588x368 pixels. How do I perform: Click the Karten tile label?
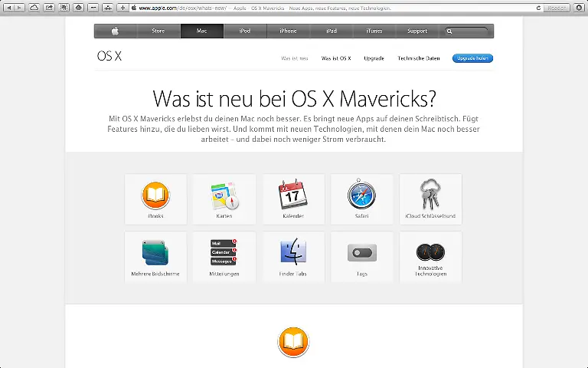coord(224,216)
